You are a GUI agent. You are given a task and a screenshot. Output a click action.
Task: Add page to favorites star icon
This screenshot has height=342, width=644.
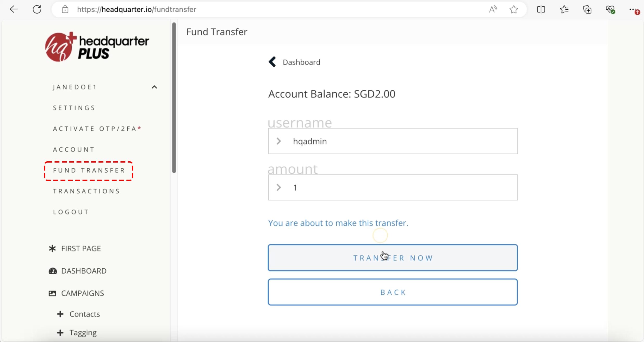pos(513,9)
